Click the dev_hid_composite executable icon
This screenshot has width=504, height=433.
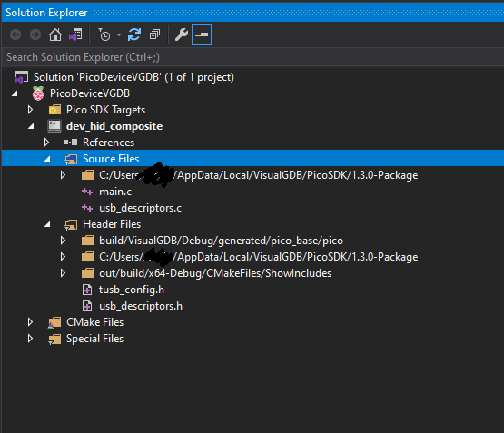click(x=54, y=126)
